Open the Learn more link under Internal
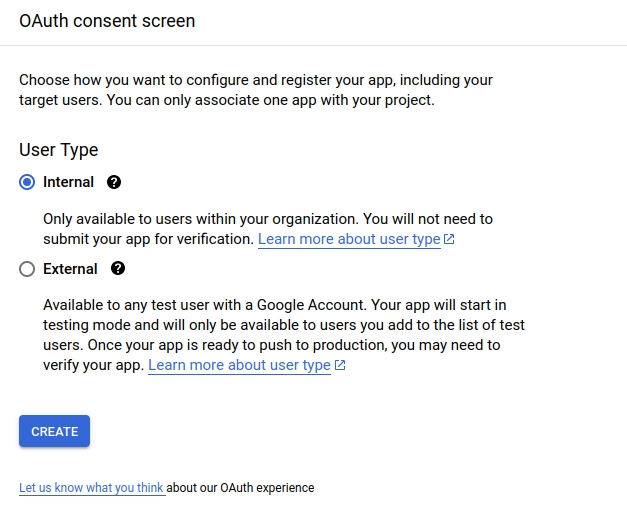Viewport: 627px width, 532px height. point(348,240)
